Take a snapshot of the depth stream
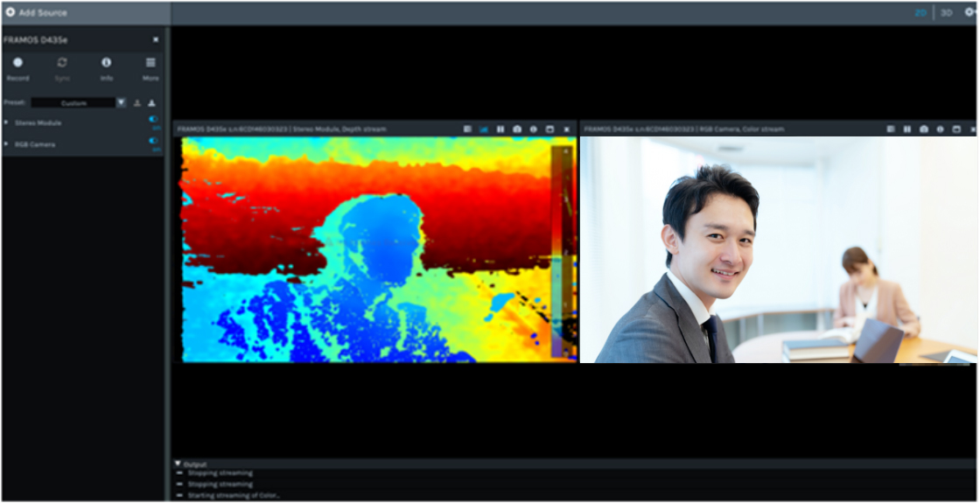This screenshot has height=503, width=980. pos(517,129)
